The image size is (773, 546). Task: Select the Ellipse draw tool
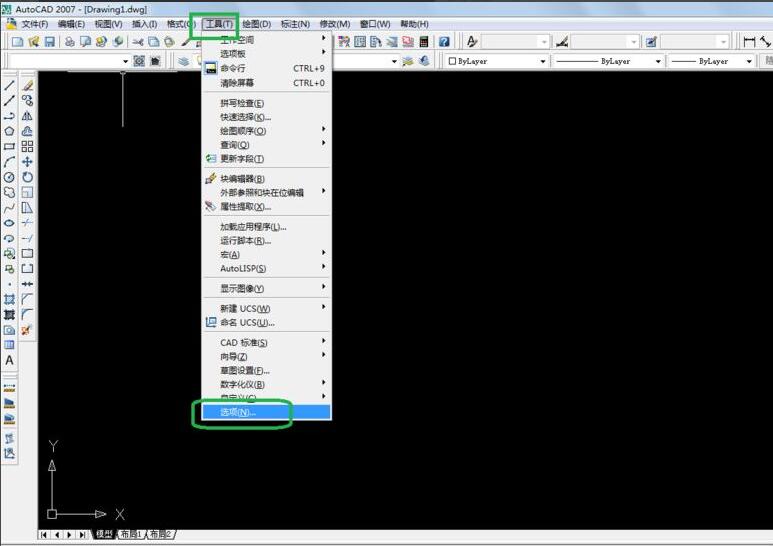tap(9, 223)
